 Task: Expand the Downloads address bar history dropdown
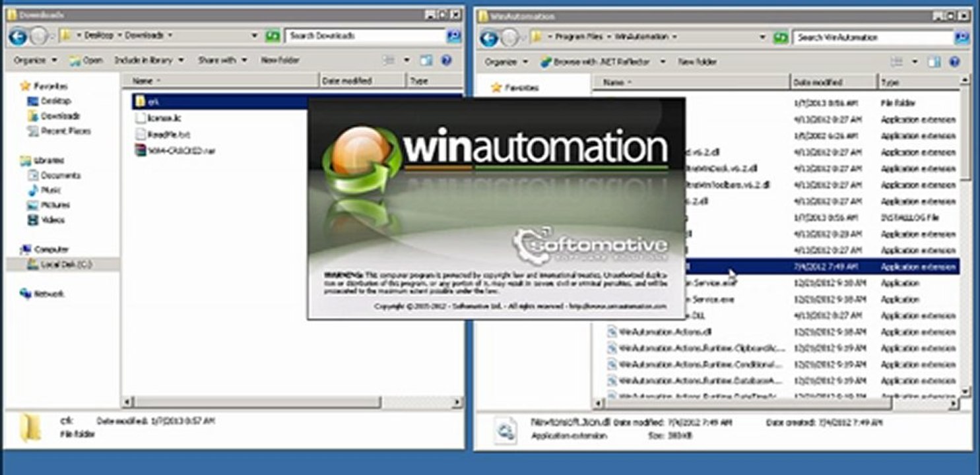pyautogui.click(x=255, y=36)
